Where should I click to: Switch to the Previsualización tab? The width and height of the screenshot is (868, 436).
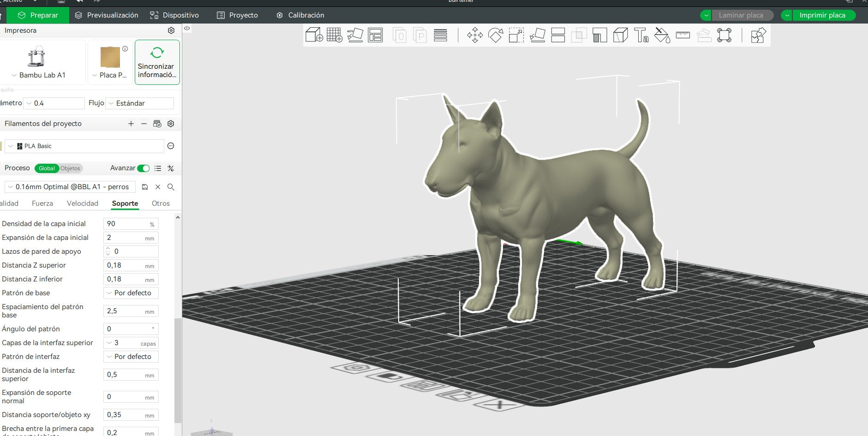coord(107,15)
